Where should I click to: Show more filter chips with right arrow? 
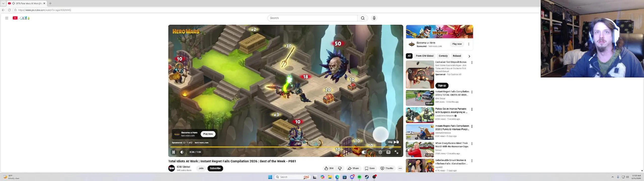[469, 56]
